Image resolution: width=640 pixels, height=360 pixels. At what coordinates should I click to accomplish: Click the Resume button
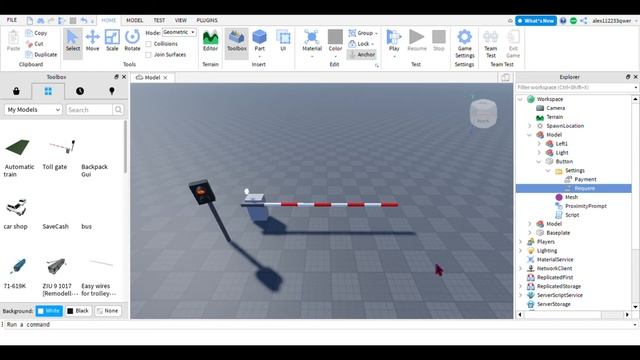(x=417, y=41)
